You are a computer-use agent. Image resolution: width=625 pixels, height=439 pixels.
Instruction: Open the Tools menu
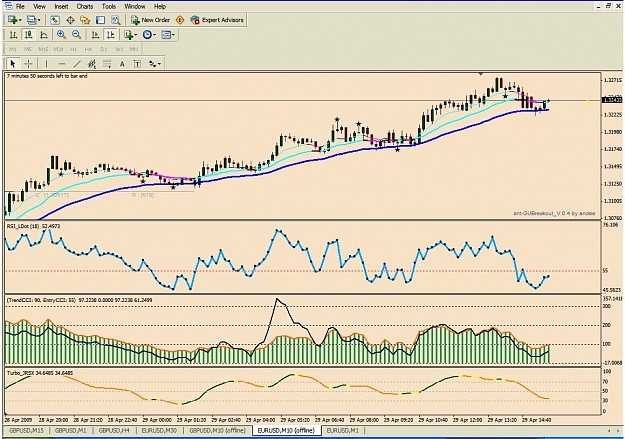[108, 6]
